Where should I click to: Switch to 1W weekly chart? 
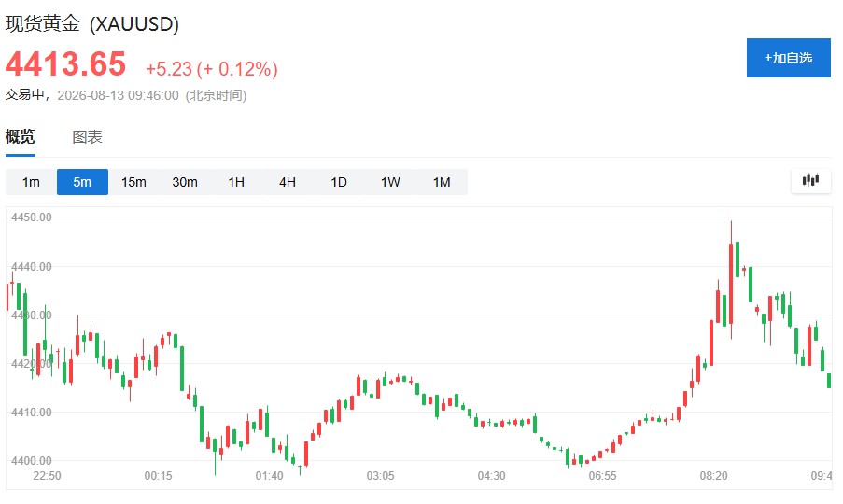click(x=390, y=182)
